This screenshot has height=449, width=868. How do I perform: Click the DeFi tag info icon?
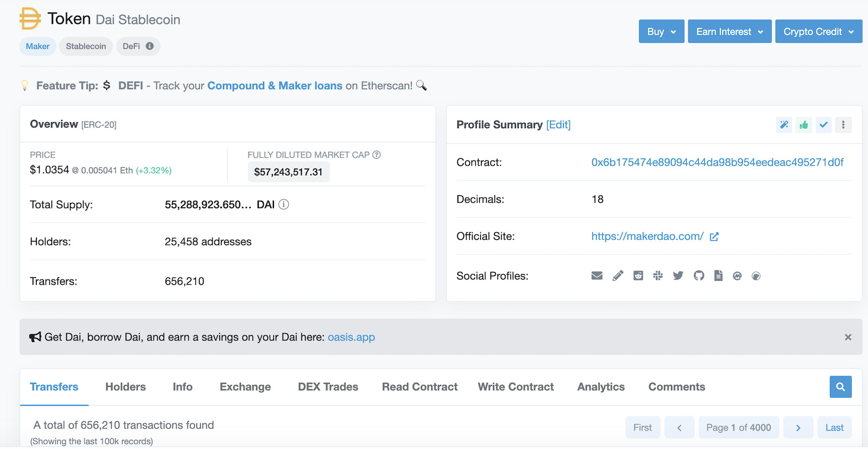coord(150,46)
